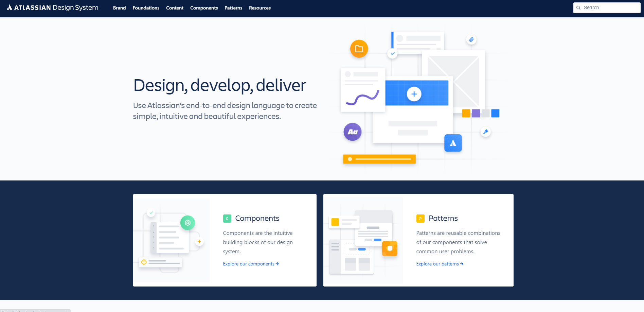Screen dimensions: 644x312
Task: Focus the Search input field
Action: click(607, 8)
